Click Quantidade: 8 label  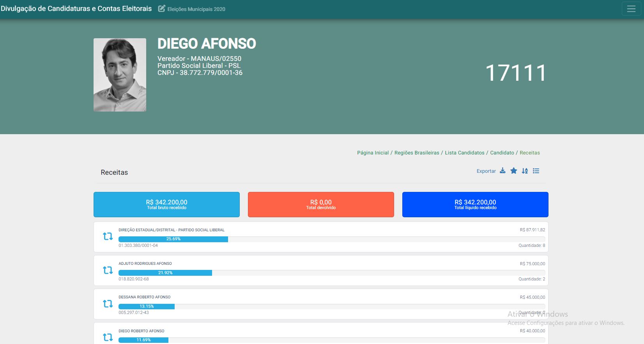[532, 246]
